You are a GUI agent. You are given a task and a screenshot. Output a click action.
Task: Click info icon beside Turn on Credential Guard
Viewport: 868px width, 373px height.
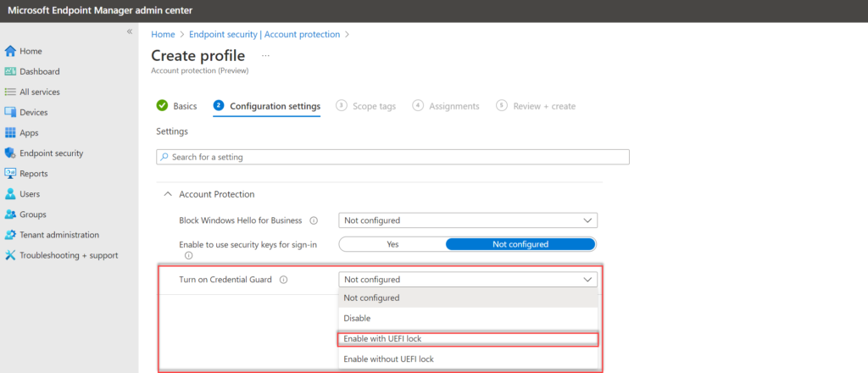click(x=283, y=280)
